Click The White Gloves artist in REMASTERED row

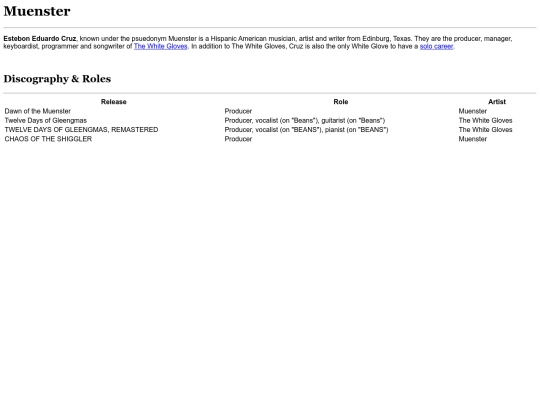click(486, 130)
